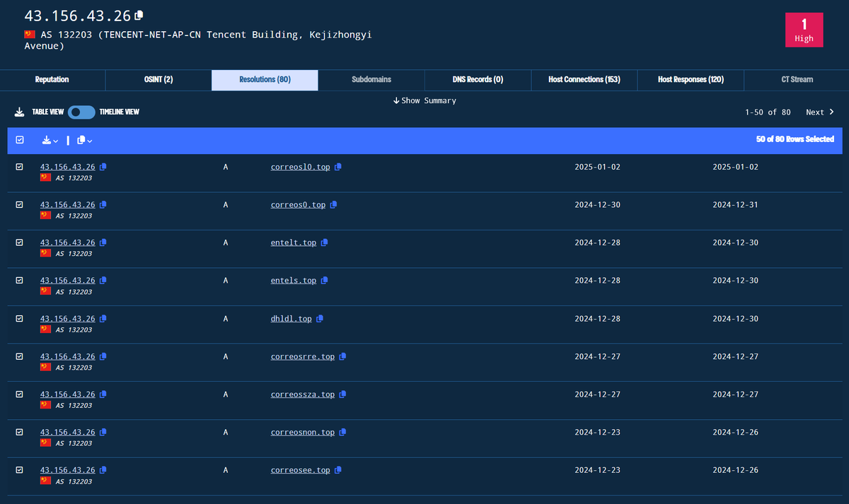Click the 1-50 of 80 pagination text
Image resolution: width=849 pixels, height=504 pixels.
coord(768,112)
